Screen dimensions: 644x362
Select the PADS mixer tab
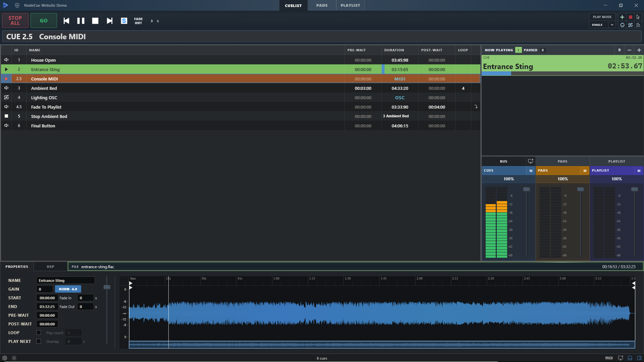(562, 161)
